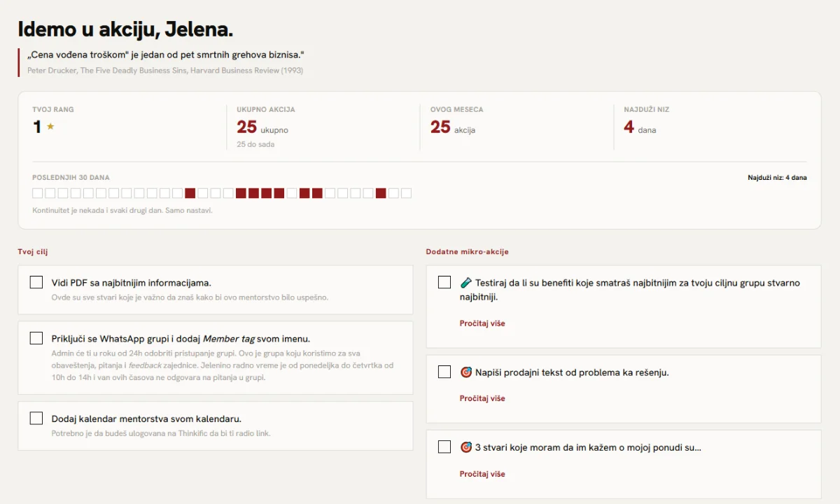840x504 pixels.
Task: Click the test tube emoji before 'Testiraj'
Action: point(466,283)
